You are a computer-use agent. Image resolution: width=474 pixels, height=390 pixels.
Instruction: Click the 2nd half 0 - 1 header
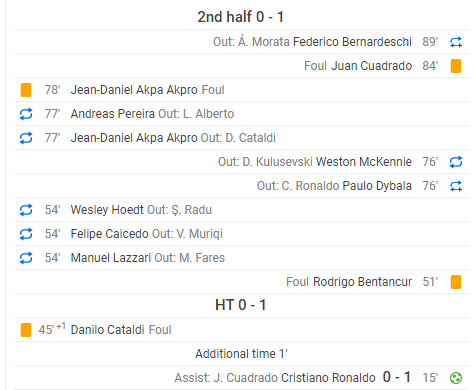click(x=241, y=17)
